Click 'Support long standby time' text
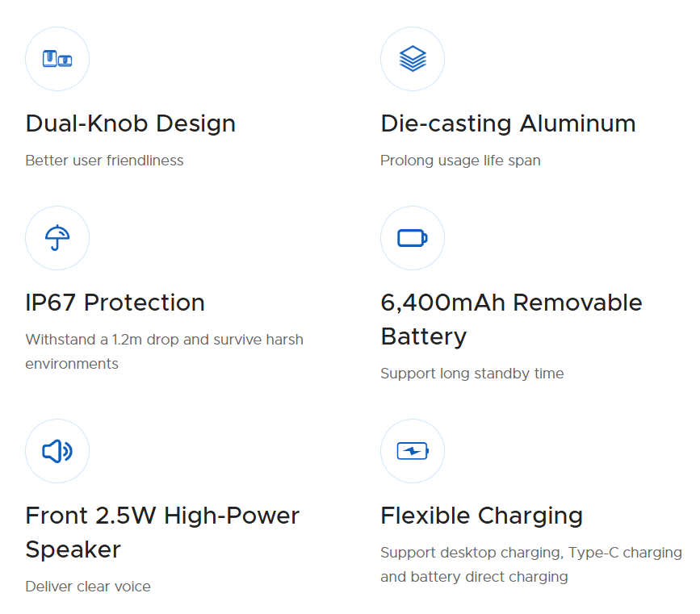 [x=472, y=374]
